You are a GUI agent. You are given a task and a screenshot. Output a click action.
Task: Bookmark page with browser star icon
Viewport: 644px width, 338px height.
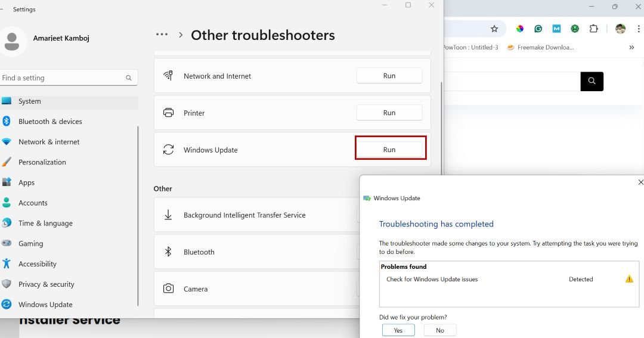(x=494, y=29)
